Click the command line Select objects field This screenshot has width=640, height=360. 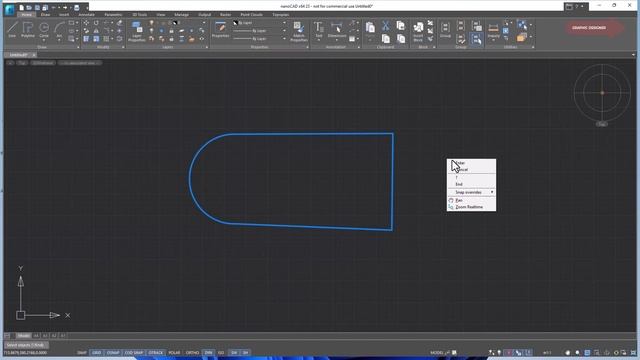coord(26,345)
